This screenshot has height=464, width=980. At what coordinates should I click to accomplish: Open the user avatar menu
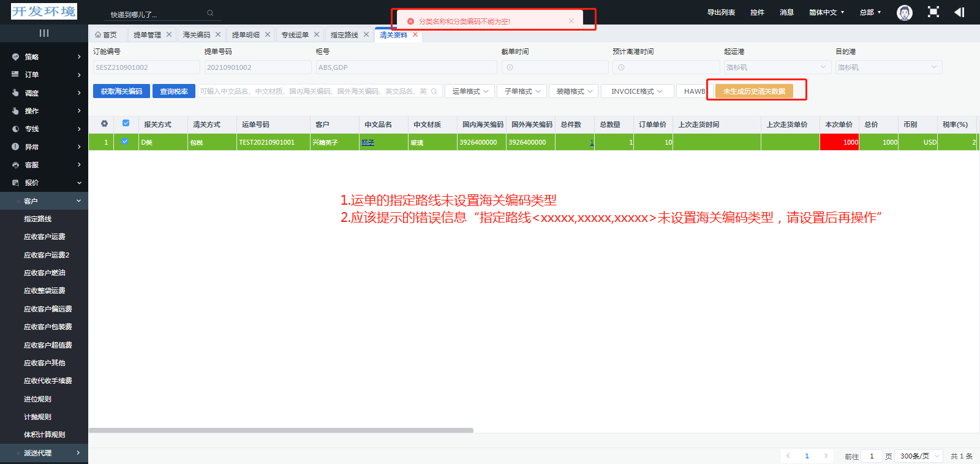pos(905,12)
